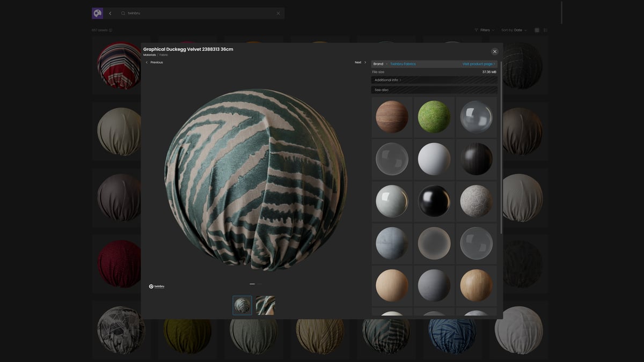The height and width of the screenshot is (362, 644).
Task: Click the back arrow beside the search bar
Action: click(110, 12)
